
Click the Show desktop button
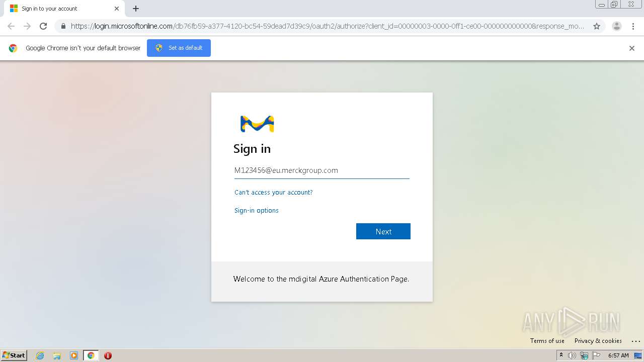click(638, 355)
